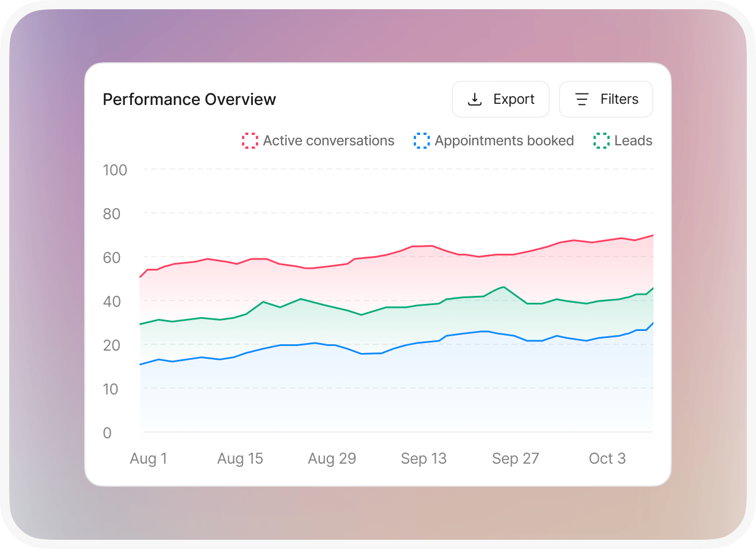Image resolution: width=756 pixels, height=549 pixels.
Task: Click the filter lines icon beside Filters
Action: pos(582,99)
